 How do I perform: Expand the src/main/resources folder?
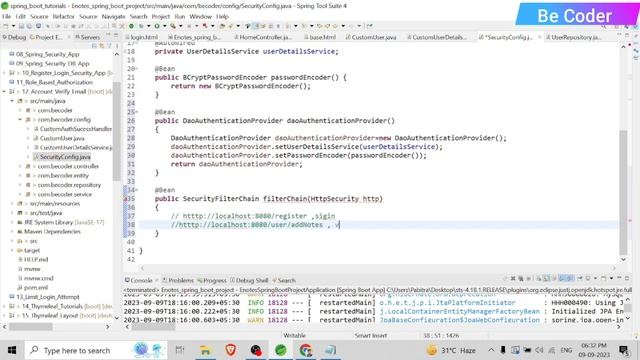tap(12, 203)
